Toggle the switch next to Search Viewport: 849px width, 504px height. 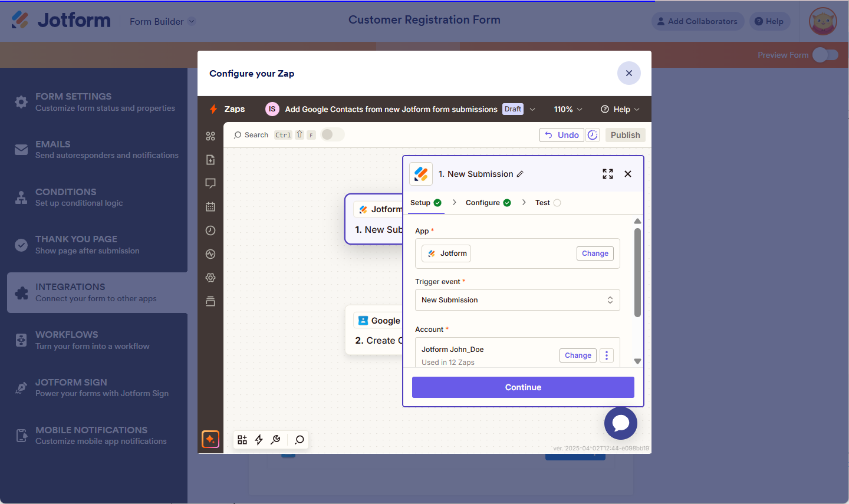[x=332, y=135]
